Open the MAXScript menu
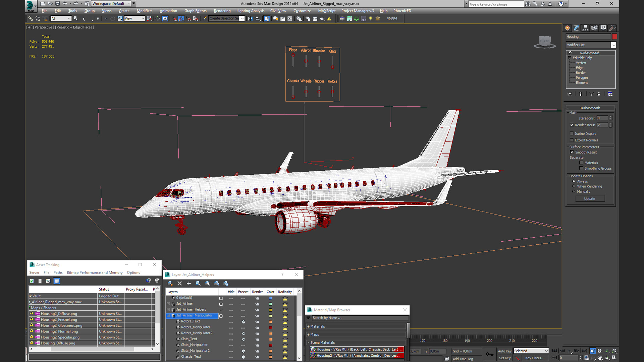Viewport: 644px width, 362px height. pos(327,11)
